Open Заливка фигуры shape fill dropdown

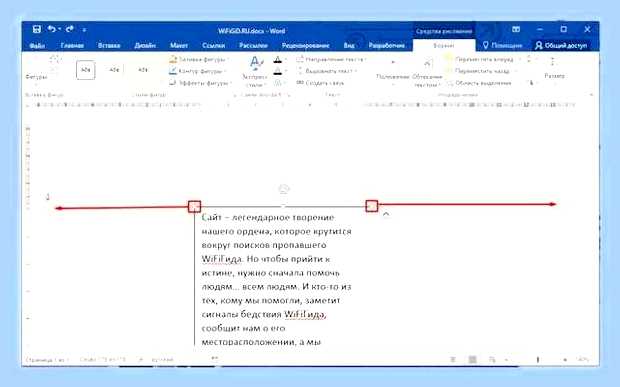point(198,59)
